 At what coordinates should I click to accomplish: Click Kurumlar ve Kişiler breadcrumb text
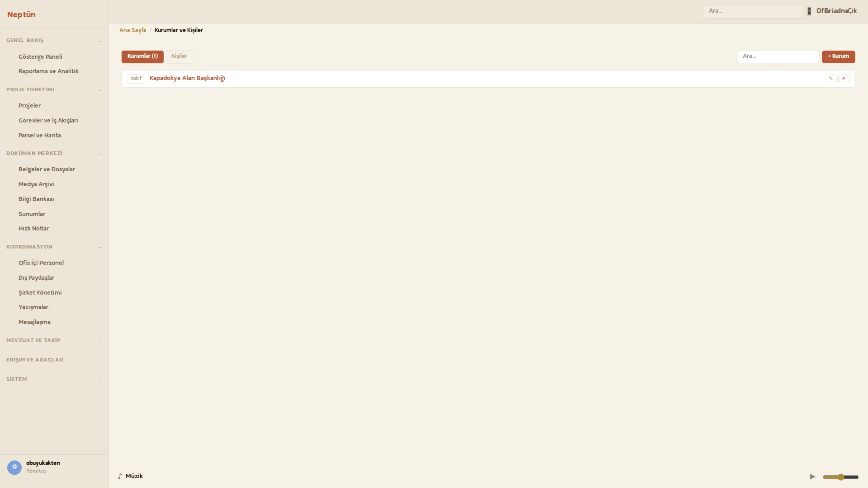pos(179,30)
